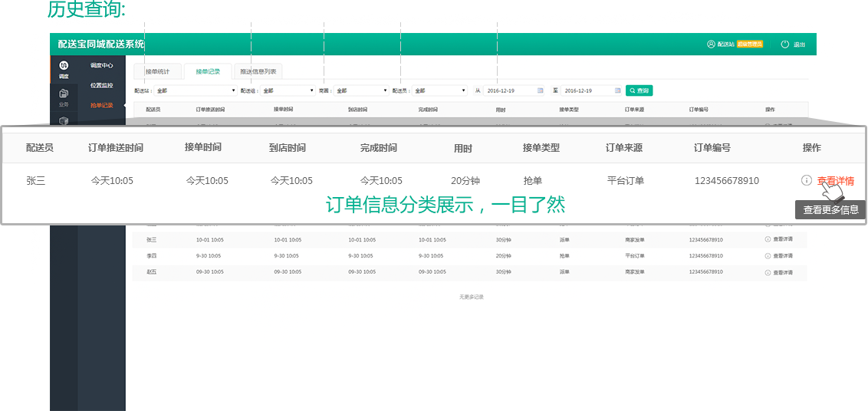This screenshot has width=868, height=411.
Task: Select 位置监控 in the side menu
Action: click(x=101, y=85)
